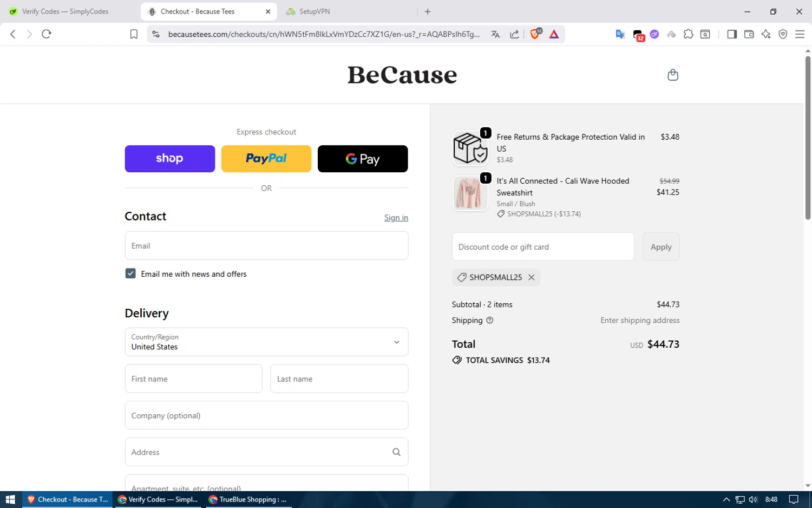
Task: Remove the SHOPSMALL25 discount code
Action: 532,277
